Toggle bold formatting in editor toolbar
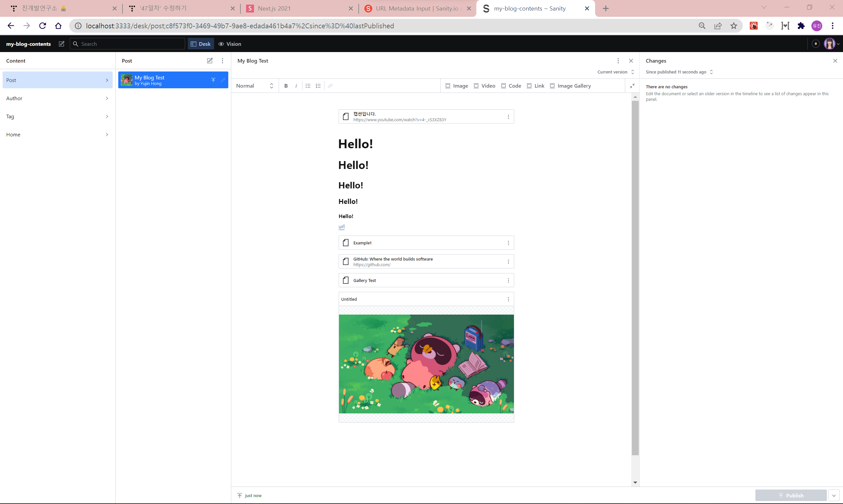The image size is (843, 504). (286, 86)
